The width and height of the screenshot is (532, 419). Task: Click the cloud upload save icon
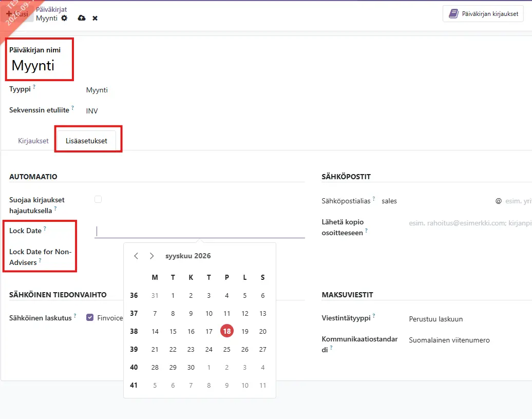coord(82,18)
